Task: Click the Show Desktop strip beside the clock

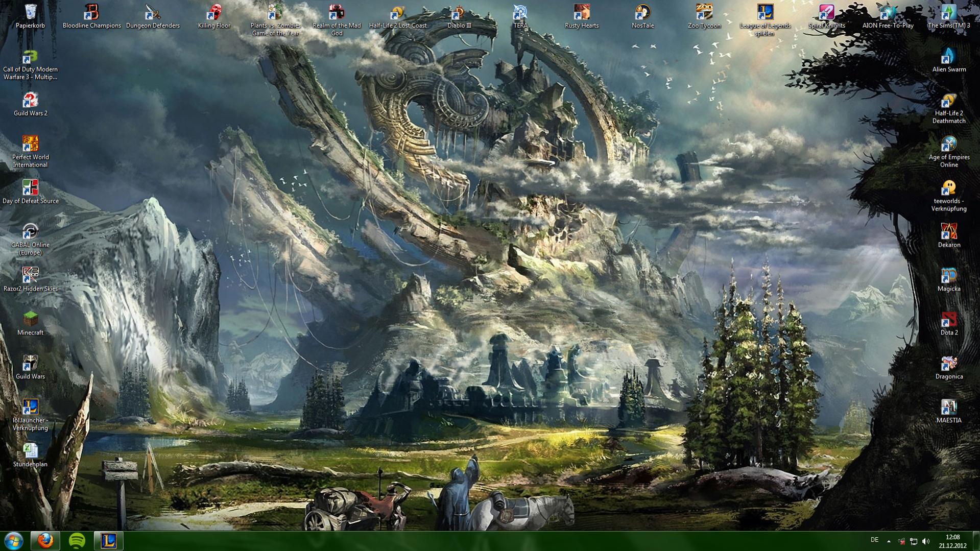Action: point(976,541)
